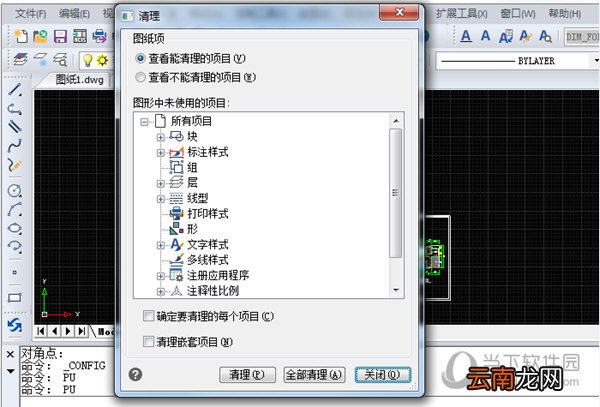Click the sun freeze layer icon
This screenshot has width=600, height=407.
coord(102,60)
